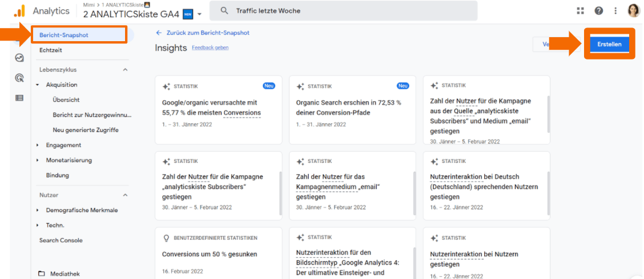
Task: Click Quelle link in insight card
Action: pos(464,111)
